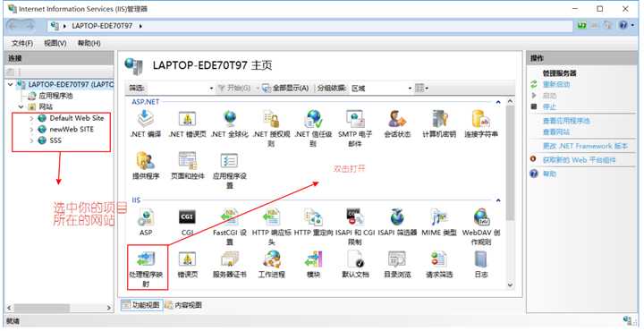Select the HTTP 响应标头 icon

tap(272, 217)
